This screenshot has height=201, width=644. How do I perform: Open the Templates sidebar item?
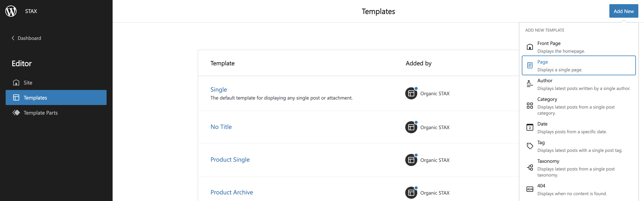tap(56, 97)
